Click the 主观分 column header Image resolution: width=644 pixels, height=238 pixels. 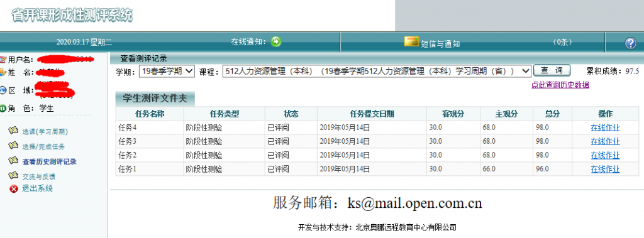pyautogui.click(x=506, y=114)
